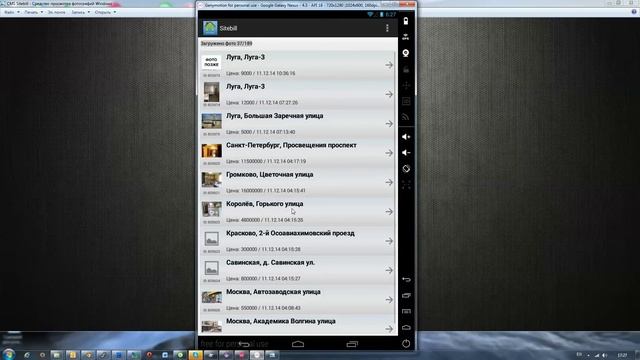Tap photo thumbnail of second Луга-3 listing
Screen dimensions: 640x360
(x=211, y=92)
